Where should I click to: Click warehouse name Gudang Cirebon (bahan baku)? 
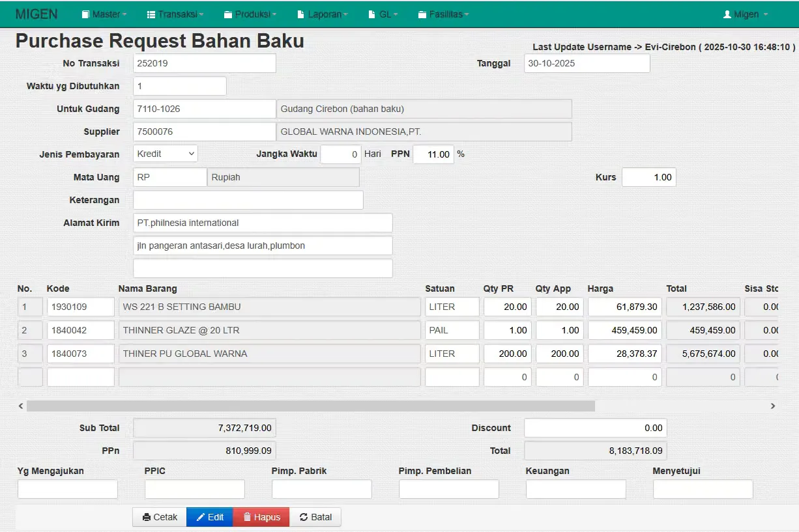(x=424, y=109)
